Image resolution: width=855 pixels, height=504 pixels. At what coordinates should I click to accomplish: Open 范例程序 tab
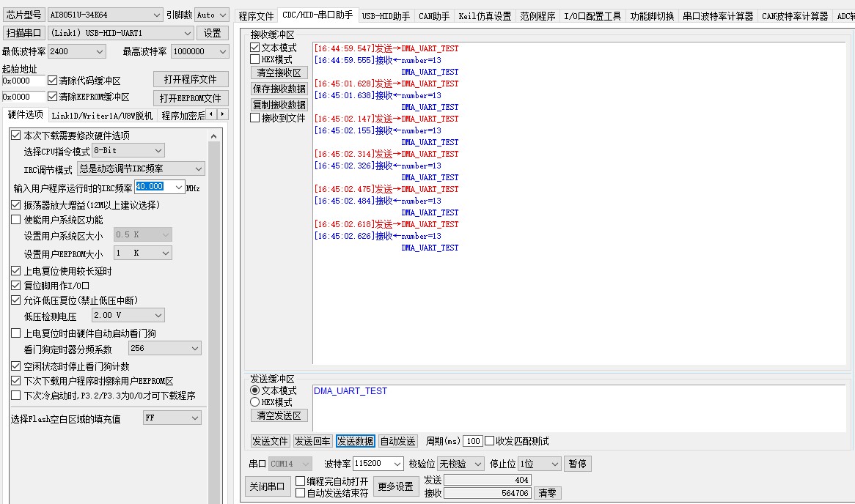pyautogui.click(x=537, y=16)
